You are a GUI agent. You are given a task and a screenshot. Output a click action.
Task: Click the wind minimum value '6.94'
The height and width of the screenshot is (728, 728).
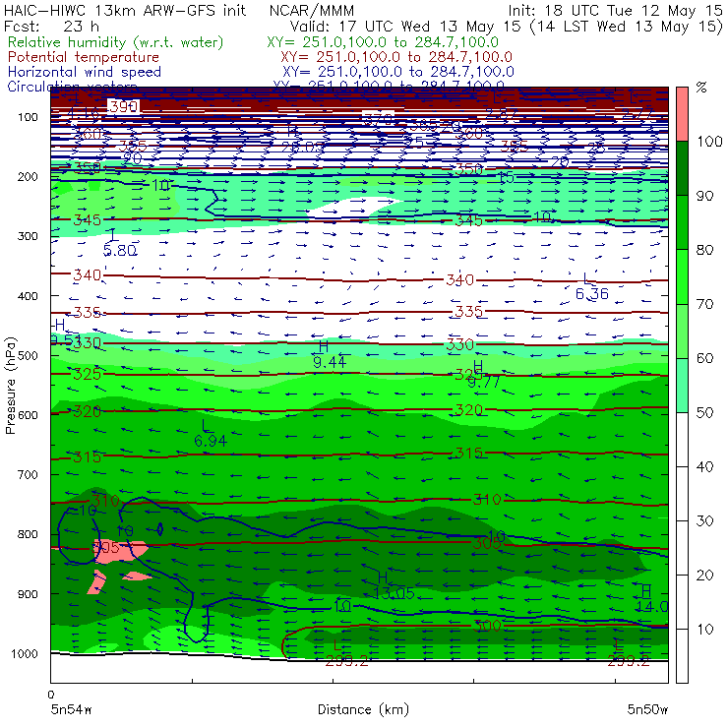pos(211,441)
